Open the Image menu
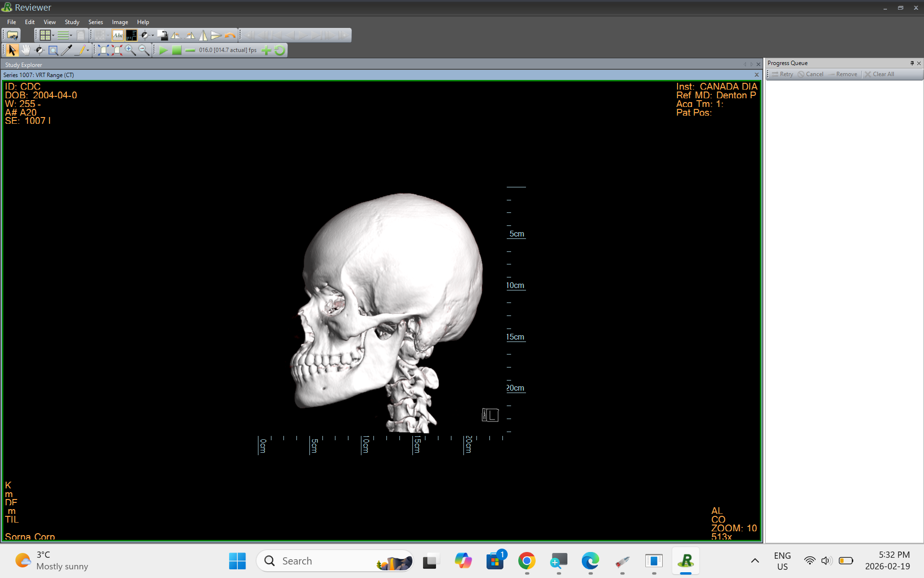The height and width of the screenshot is (578, 924). click(120, 22)
